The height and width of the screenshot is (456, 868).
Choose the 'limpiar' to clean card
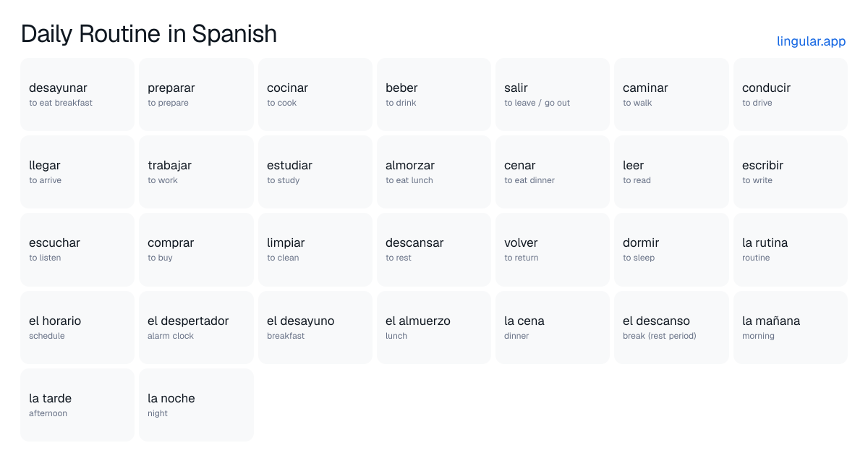[315, 249]
